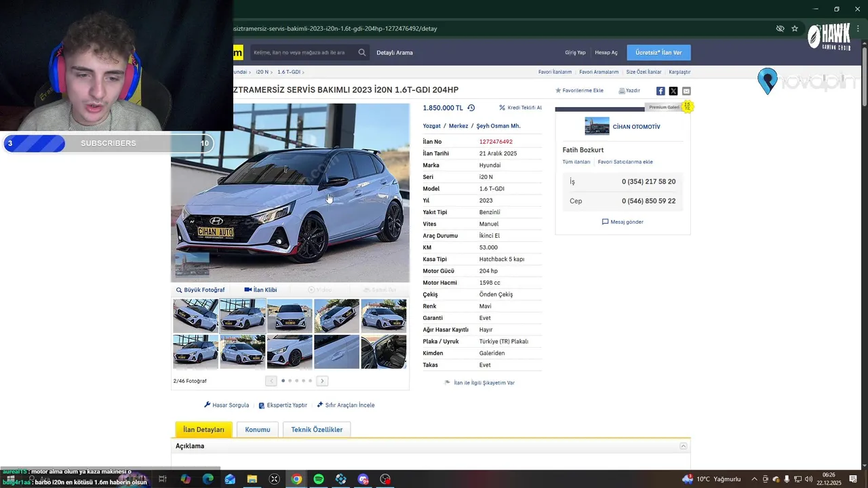This screenshot has width=868, height=488.
Task: Open Detaylı Arama advanced search
Action: pyautogui.click(x=395, y=52)
